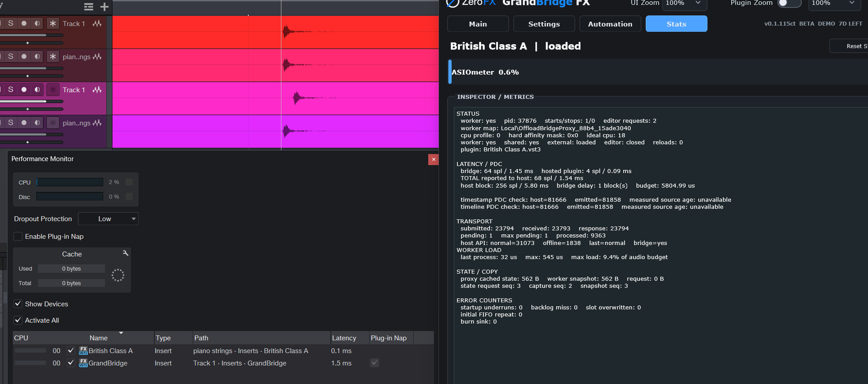
Task: Select audio clip on red Track 1 lane
Action: pos(276,32)
